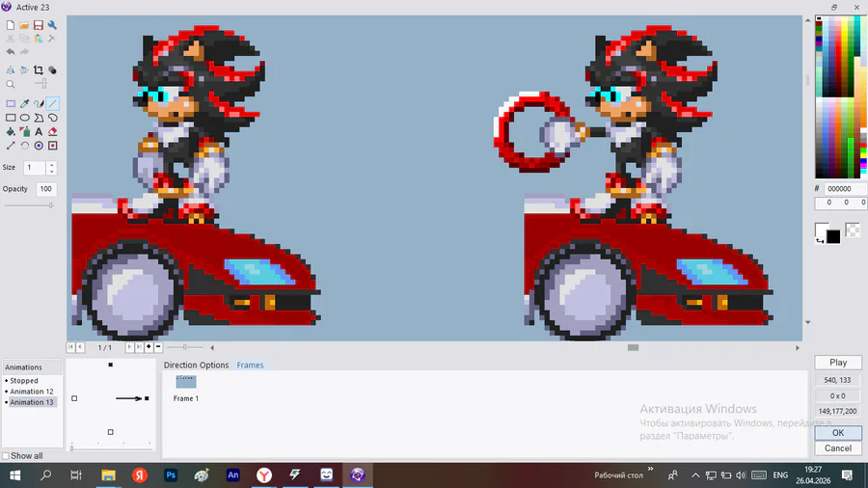The image size is (868, 488).
Task: Click the Undo arrow icon
Action: pos(11,52)
